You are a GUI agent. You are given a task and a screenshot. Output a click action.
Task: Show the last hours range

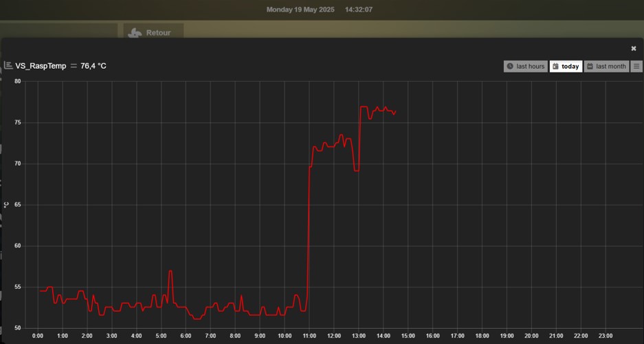[525, 66]
